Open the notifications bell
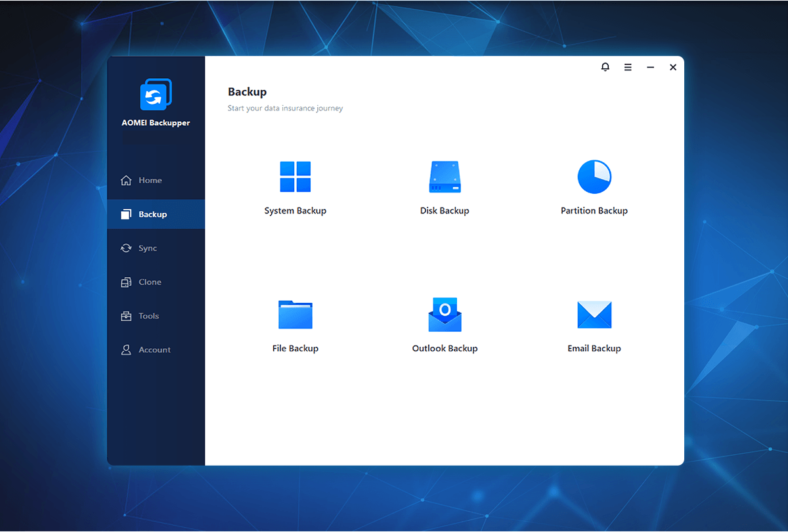Screen dimensions: 788x532 tap(605, 67)
